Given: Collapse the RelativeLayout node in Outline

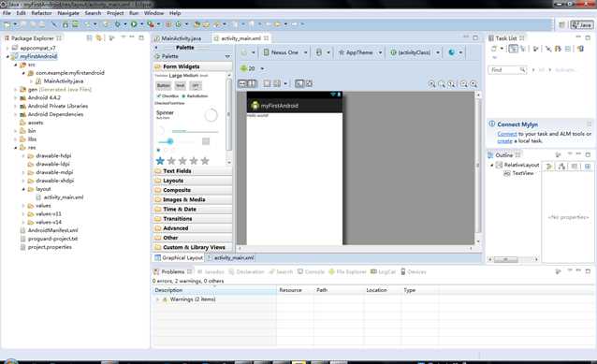Looking at the screenshot, I should 492,166.
